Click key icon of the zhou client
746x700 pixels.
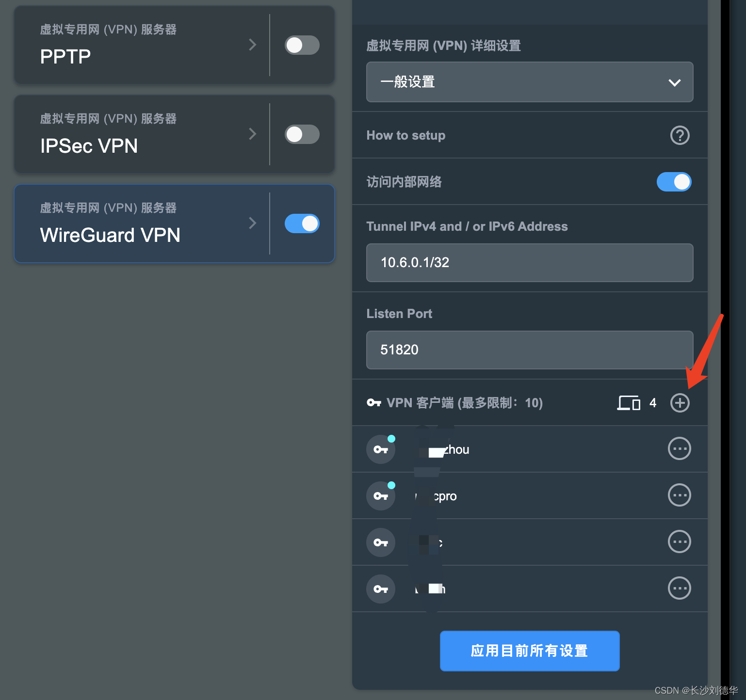381,449
